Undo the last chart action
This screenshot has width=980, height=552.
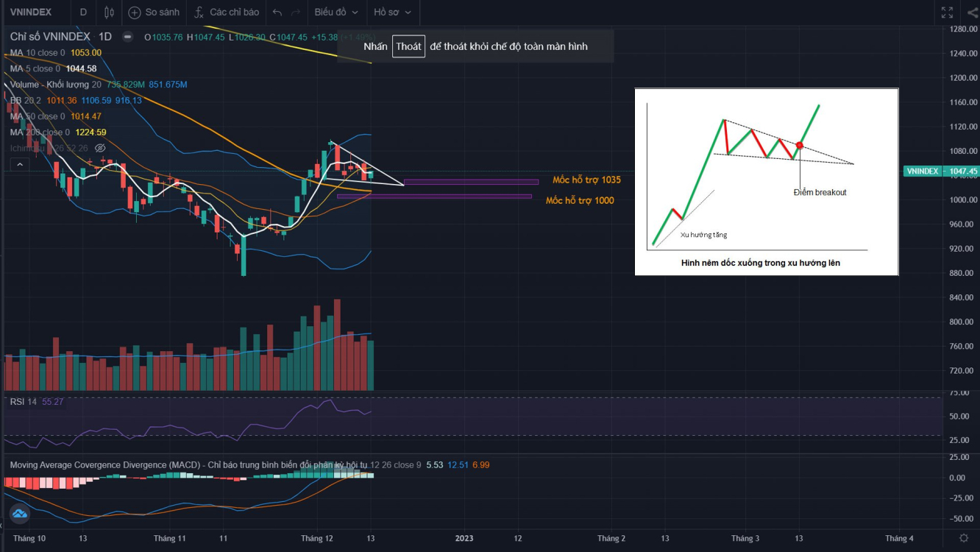(277, 13)
